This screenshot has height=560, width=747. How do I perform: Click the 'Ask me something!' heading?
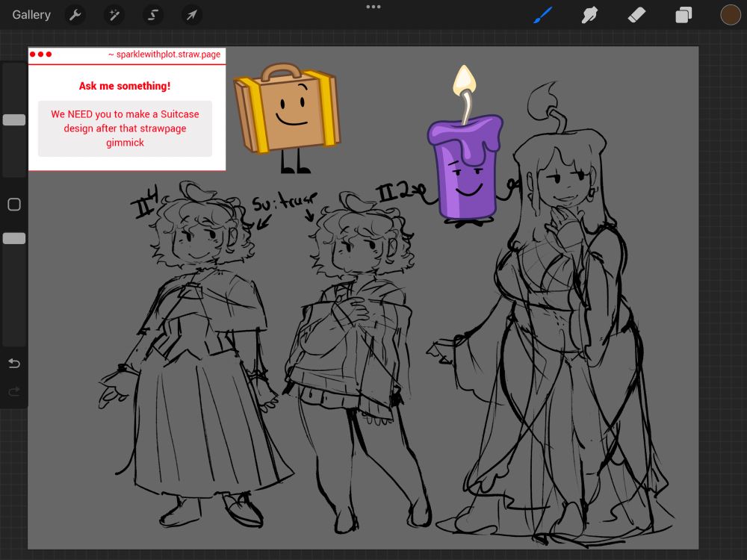pos(125,86)
